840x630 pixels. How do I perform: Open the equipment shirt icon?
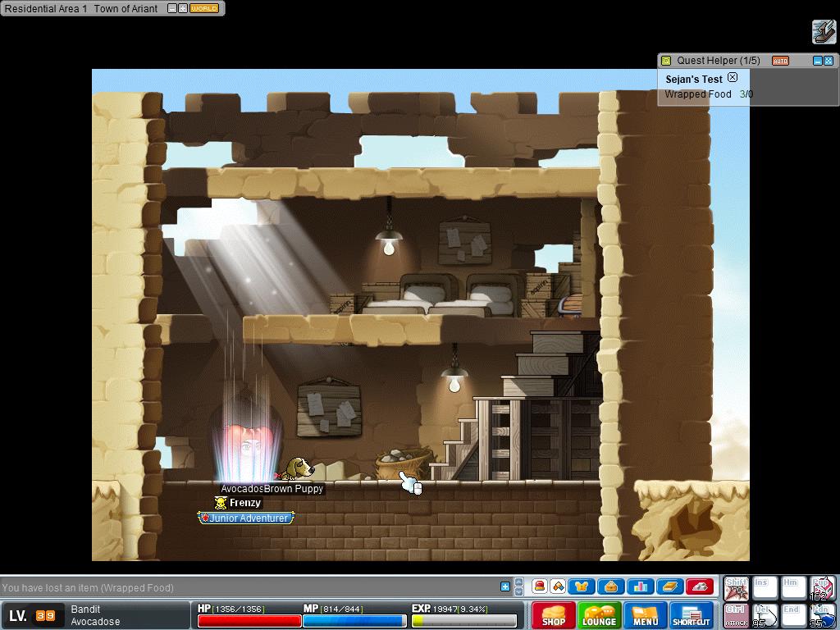(582, 587)
